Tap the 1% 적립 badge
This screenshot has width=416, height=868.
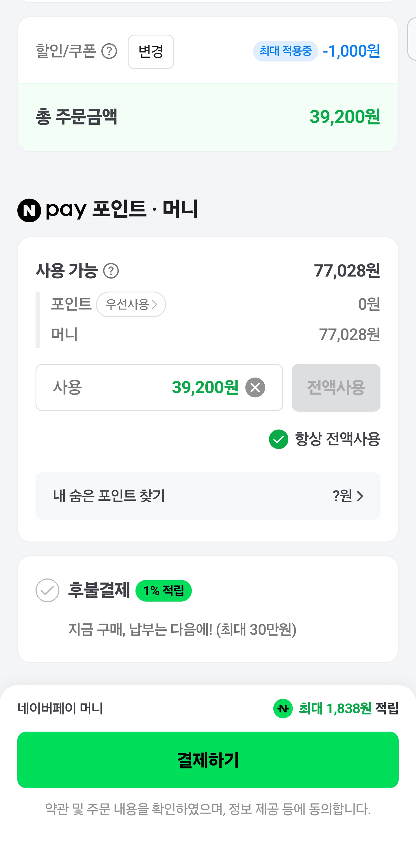(164, 591)
